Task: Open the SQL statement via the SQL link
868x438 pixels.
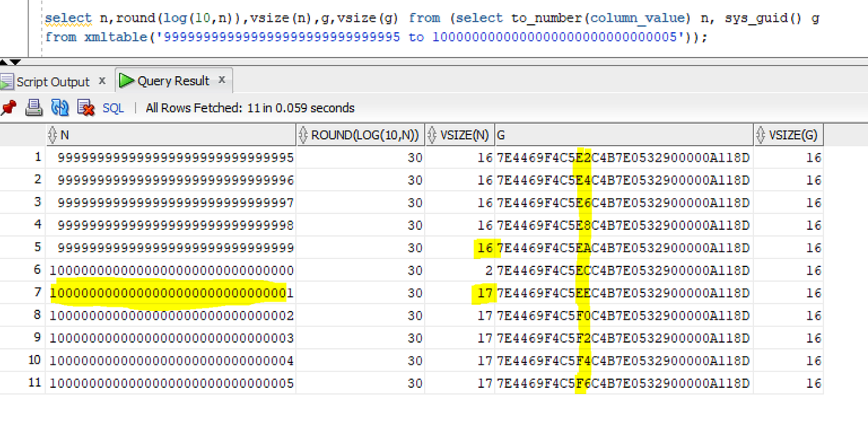Action: 113,108
